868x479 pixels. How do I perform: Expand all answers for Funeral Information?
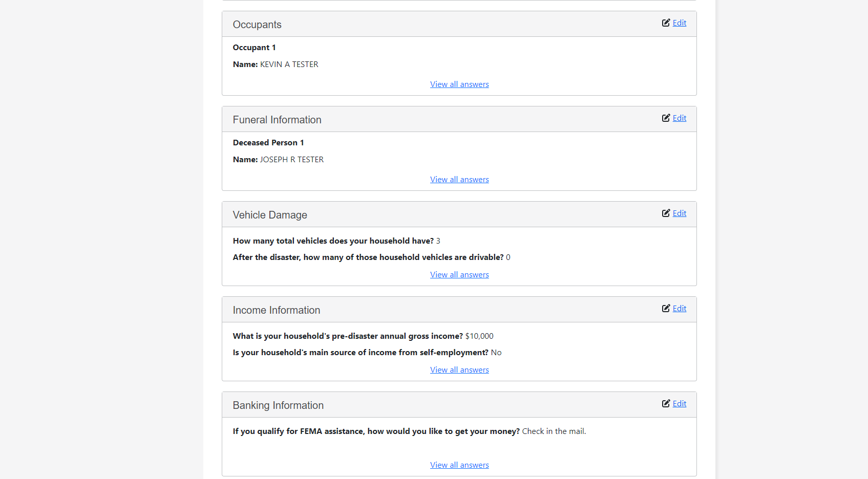pyautogui.click(x=459, y=180)
